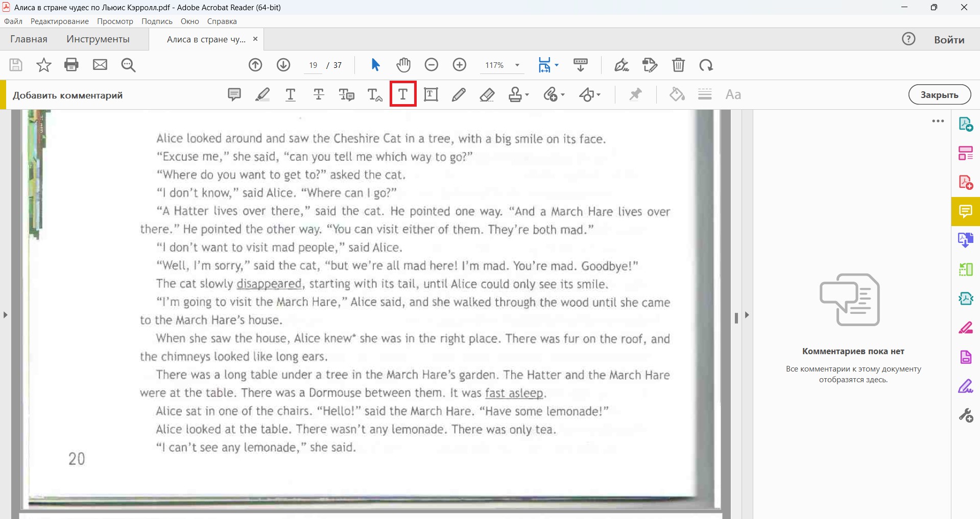Open the help question mark button
Viewport: 980px width, 519px height.
click(x=909, y=39)
